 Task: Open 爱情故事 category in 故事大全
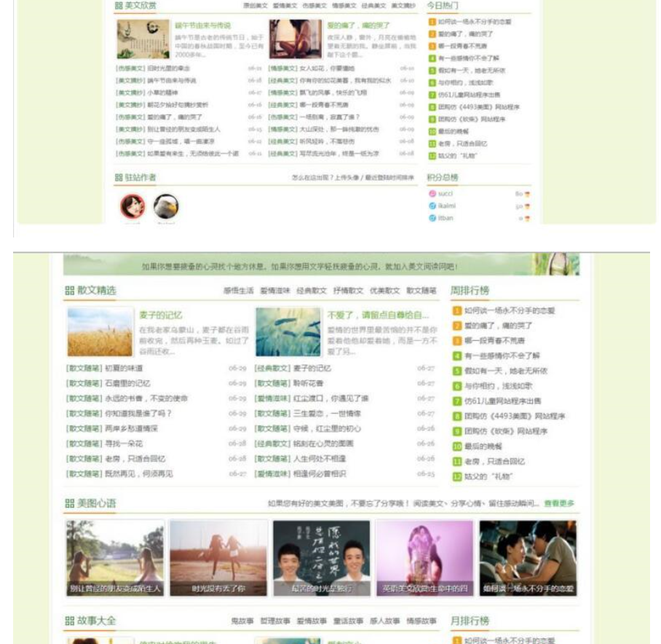point(312,621)
